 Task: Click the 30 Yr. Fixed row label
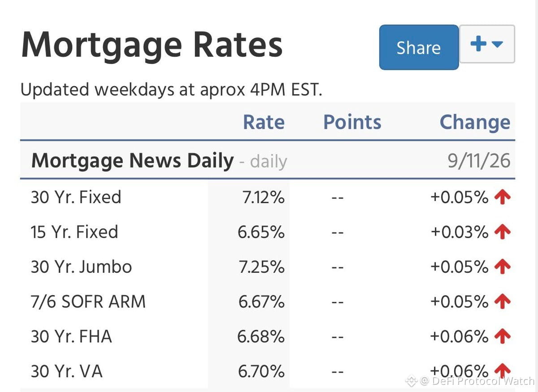pyautogui.click(x=76, y=197)
